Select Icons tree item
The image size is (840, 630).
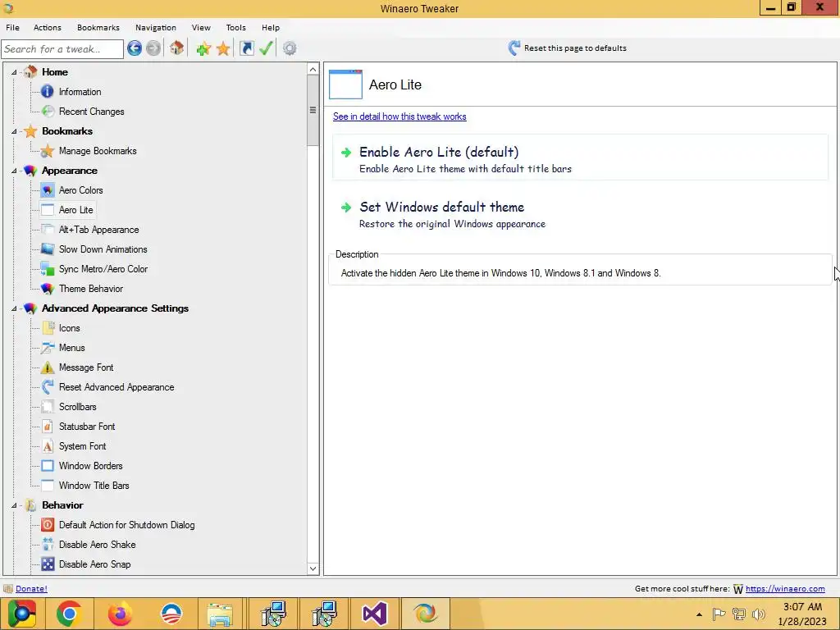tap(69, 328)
